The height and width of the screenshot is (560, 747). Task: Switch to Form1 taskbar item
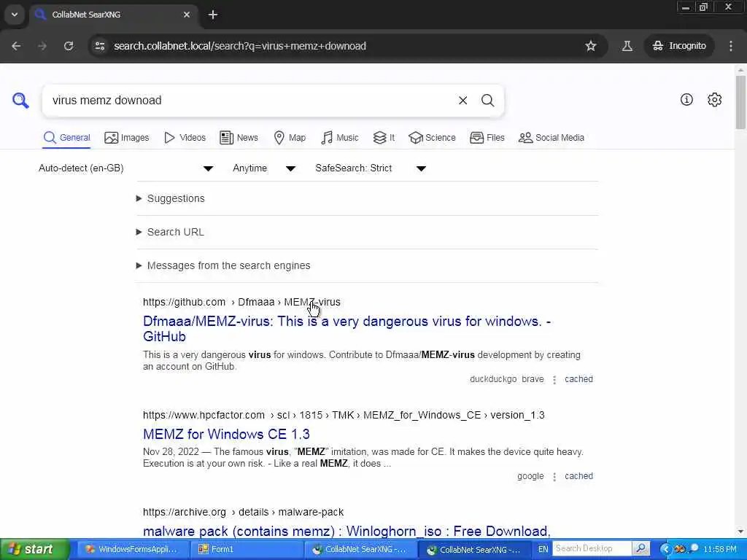[247, 550]
